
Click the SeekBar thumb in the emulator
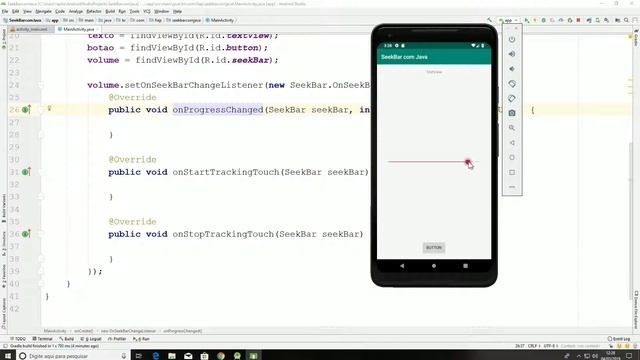[x=468, y=162]
